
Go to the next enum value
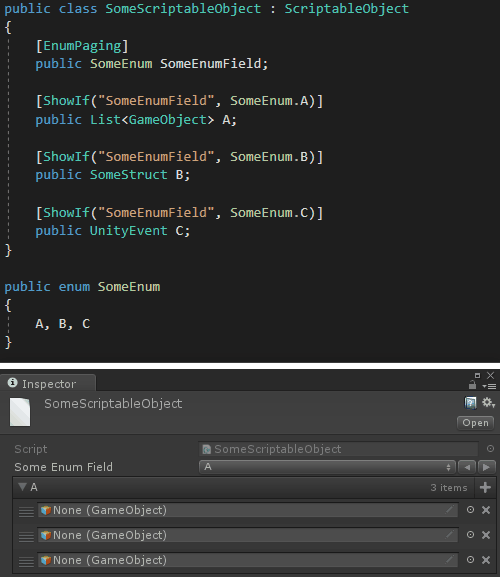click(486, 467)
